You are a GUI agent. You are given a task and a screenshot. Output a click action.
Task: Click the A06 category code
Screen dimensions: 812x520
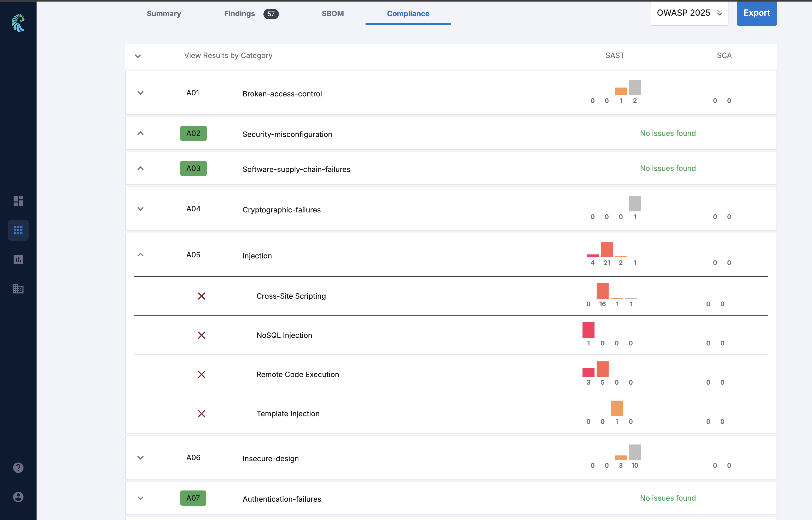[x=193, y=458]
